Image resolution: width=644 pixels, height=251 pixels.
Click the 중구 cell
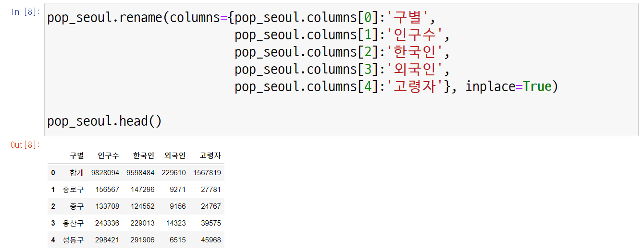tap(76, 206)
